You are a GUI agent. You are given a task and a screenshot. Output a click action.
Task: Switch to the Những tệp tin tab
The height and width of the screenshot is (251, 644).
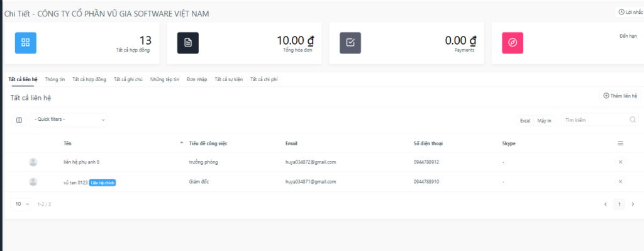[x=165, y=80]
